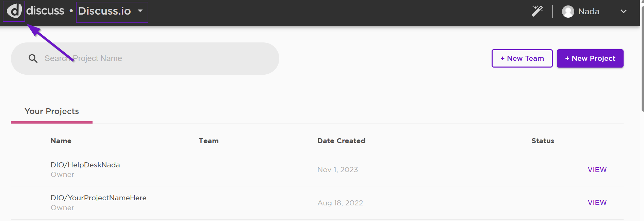The image size is (644, 221).
Task: Click the Status column header
Action: tap(543, 141)
